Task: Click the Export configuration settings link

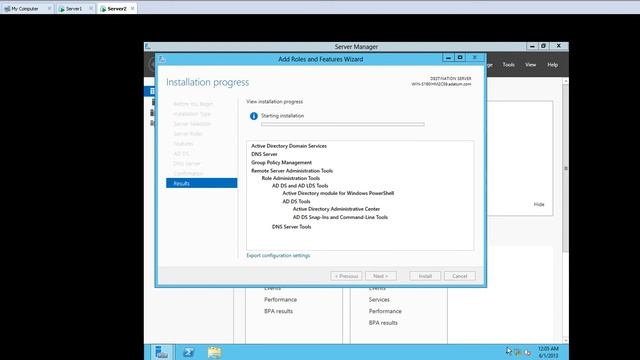Action: 278,255
